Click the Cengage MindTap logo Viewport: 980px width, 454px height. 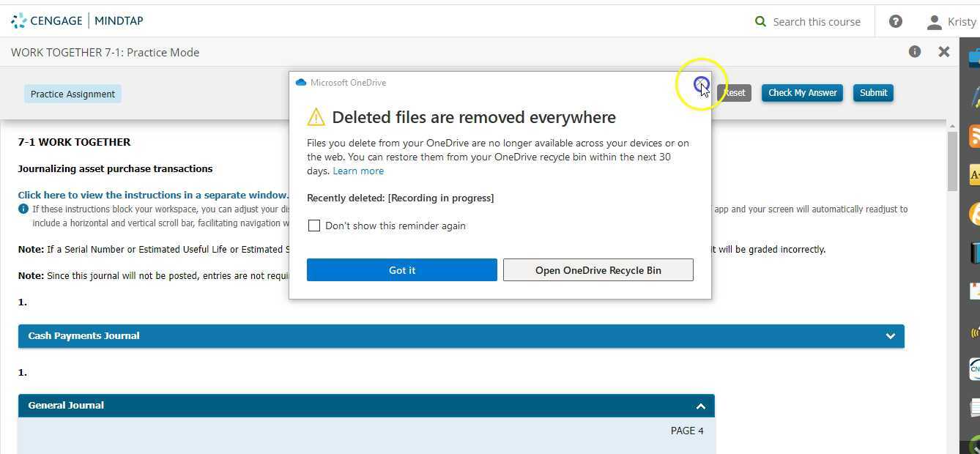77,21
